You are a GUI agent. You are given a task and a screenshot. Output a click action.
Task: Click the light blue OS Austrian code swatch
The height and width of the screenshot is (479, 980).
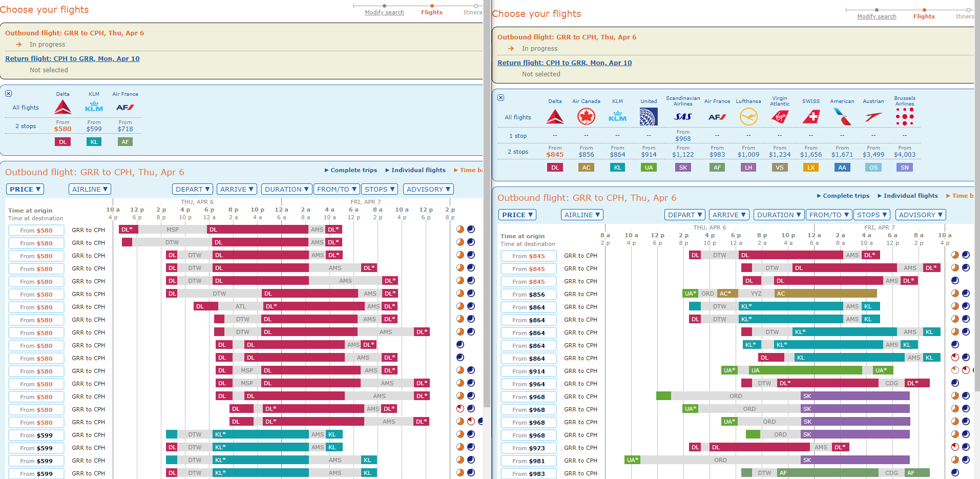(873, 168)
